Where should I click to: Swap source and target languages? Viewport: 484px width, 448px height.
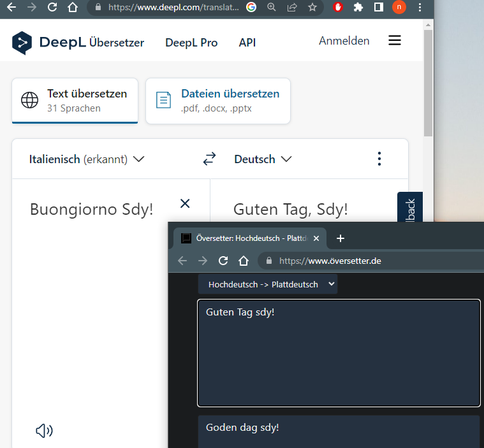point(209,159)
